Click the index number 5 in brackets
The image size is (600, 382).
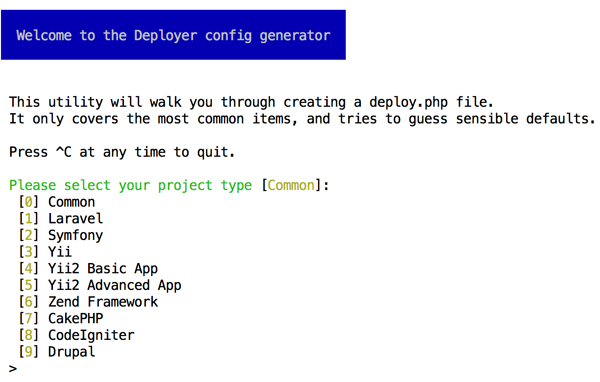click(29, 286)
